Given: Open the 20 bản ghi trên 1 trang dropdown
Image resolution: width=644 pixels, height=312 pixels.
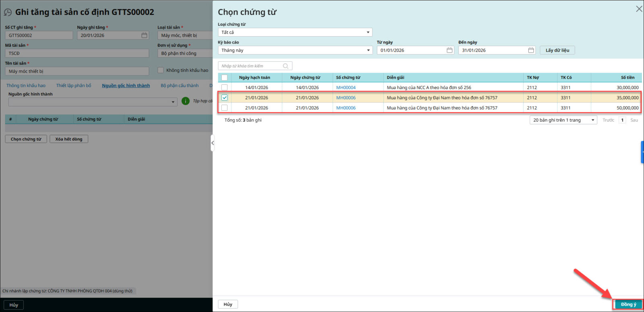Looking at the screenshot, I should 563,120.
